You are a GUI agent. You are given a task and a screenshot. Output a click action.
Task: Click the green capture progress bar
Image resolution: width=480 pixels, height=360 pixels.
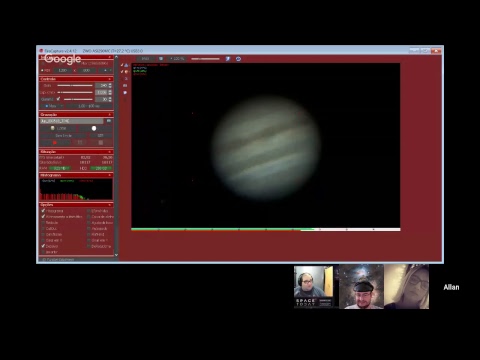click(x=222, y=229)
